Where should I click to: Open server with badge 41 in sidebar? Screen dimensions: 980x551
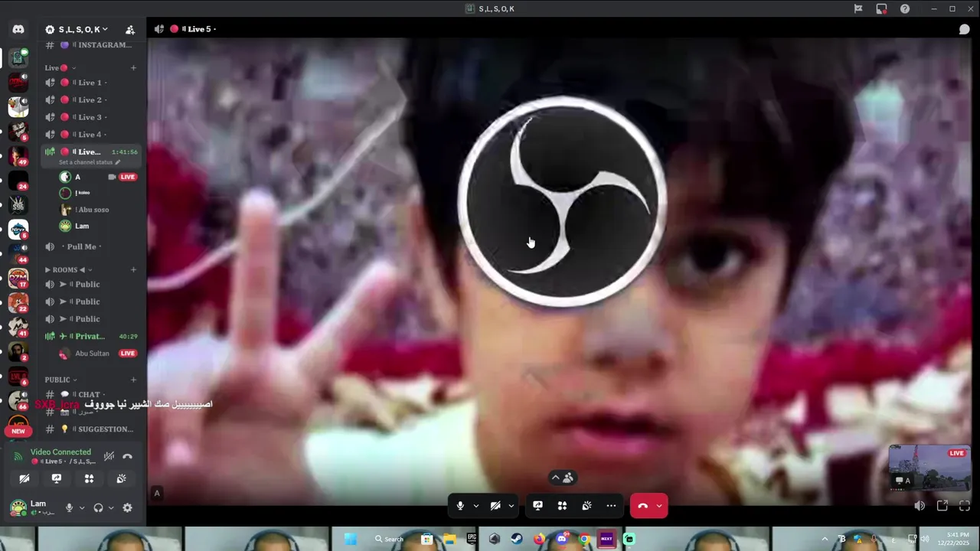(x=18, y=328)
